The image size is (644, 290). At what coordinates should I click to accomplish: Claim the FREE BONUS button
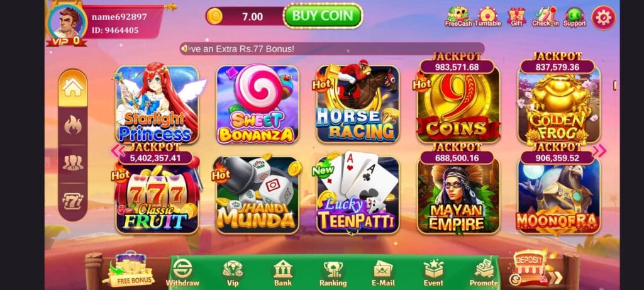click(x=130, y=269)
